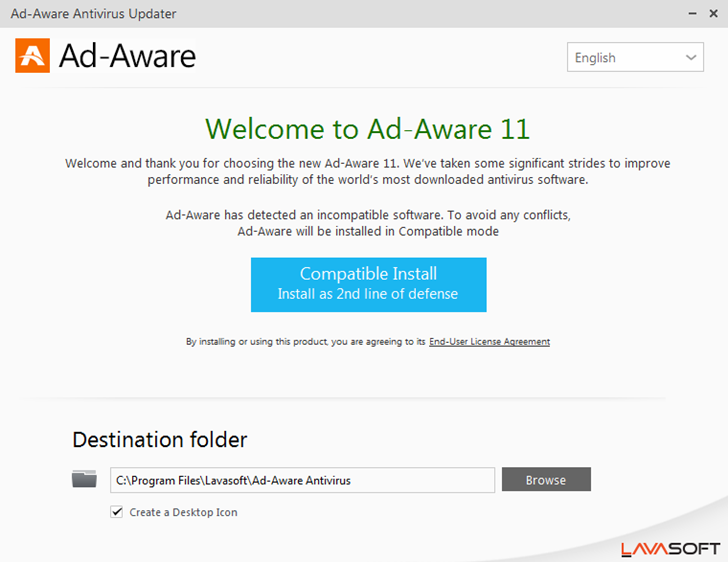Viewport: 728px width, 562px height.
Task: Click the welcome and thank you paragraph
Action: pos(368,171)
